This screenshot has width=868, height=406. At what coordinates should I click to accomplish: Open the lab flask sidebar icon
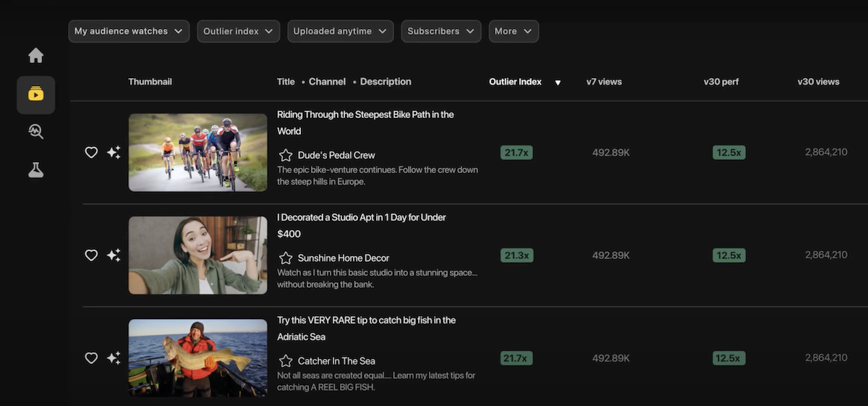click(35, 170)
